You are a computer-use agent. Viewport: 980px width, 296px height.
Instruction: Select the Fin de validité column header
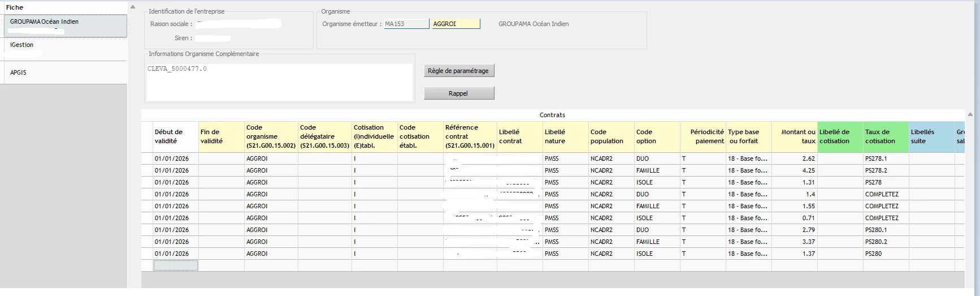[221, 136]
